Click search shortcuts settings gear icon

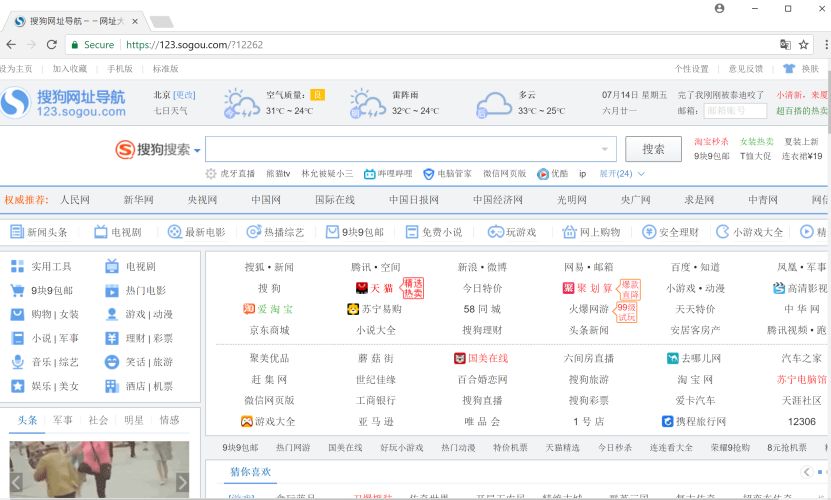pyautogui.click(x=211, y=173)
